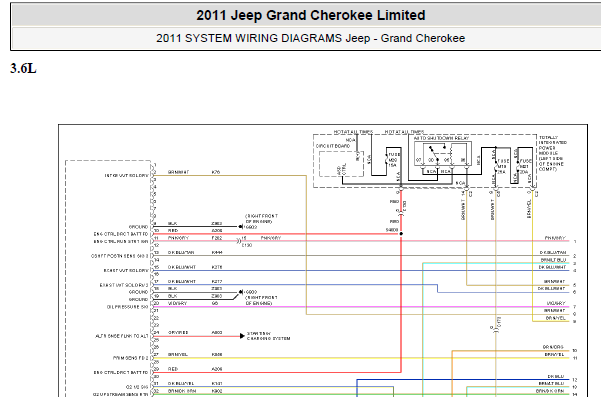
Task: Click the "TOTALLY INTEGRATED POWER MODULE" label
Action: coord(553,145)
